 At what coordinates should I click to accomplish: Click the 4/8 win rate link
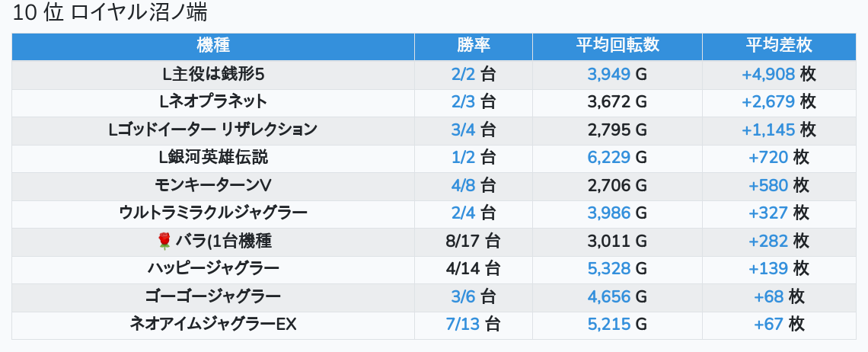point(463,185)
